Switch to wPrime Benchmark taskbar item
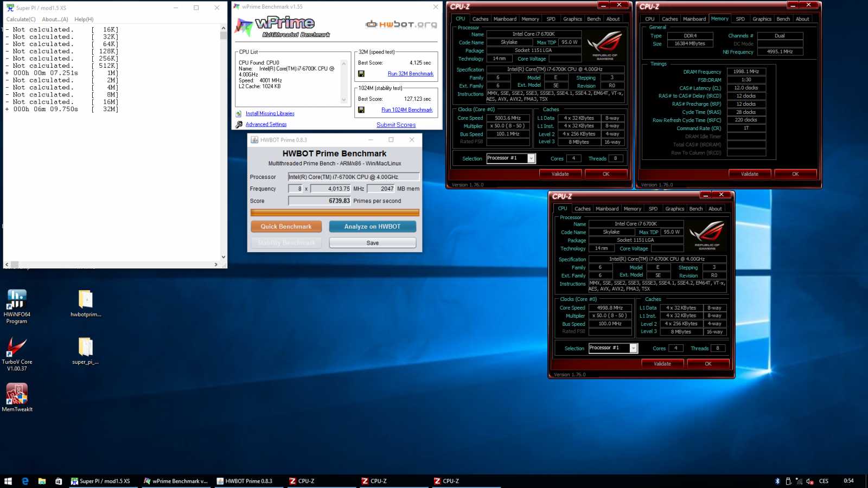868x488 pixels. 176,481
